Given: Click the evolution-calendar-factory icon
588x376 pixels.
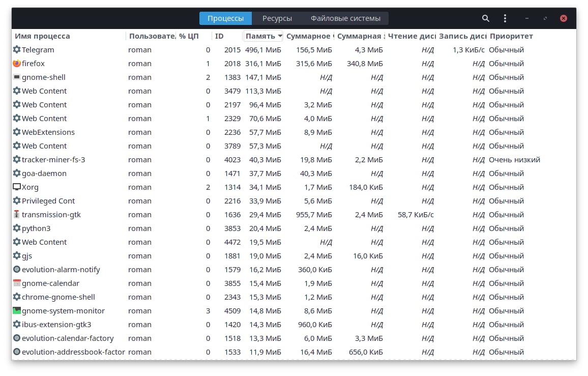Looking at the screenshot, I should click(x=16, y=338).
